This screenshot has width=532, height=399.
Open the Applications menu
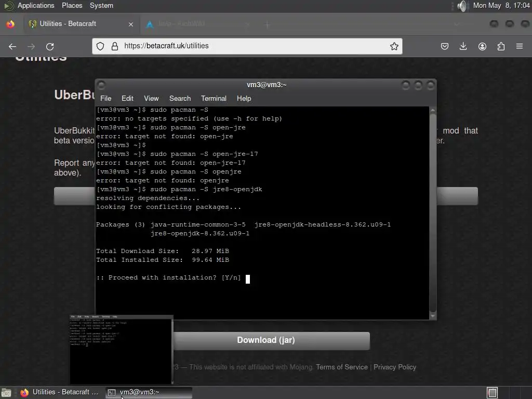coord(36,5)
